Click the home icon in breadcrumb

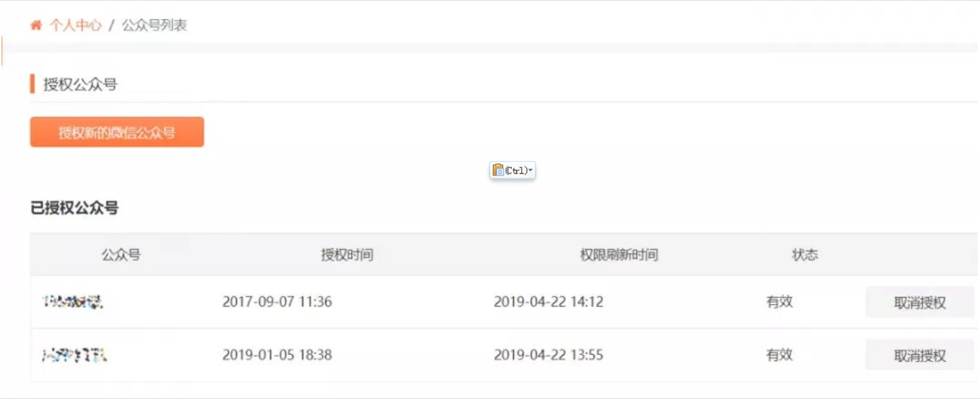tap(36, 26)
